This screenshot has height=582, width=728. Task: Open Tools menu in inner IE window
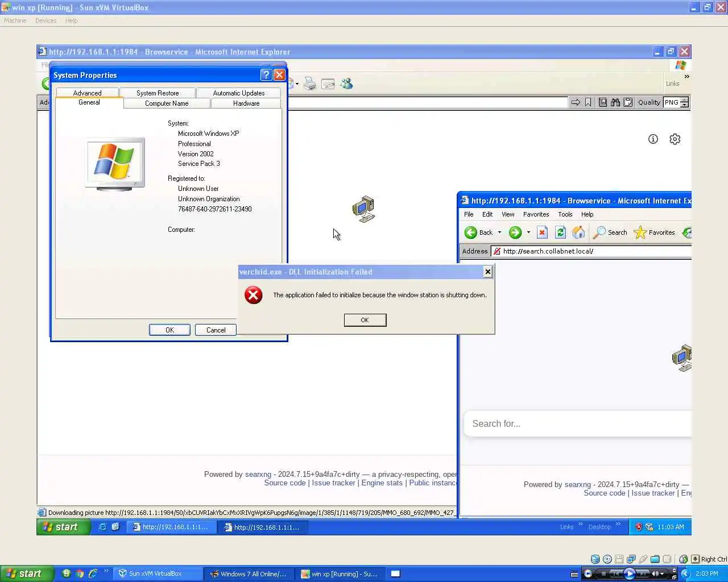565,214
